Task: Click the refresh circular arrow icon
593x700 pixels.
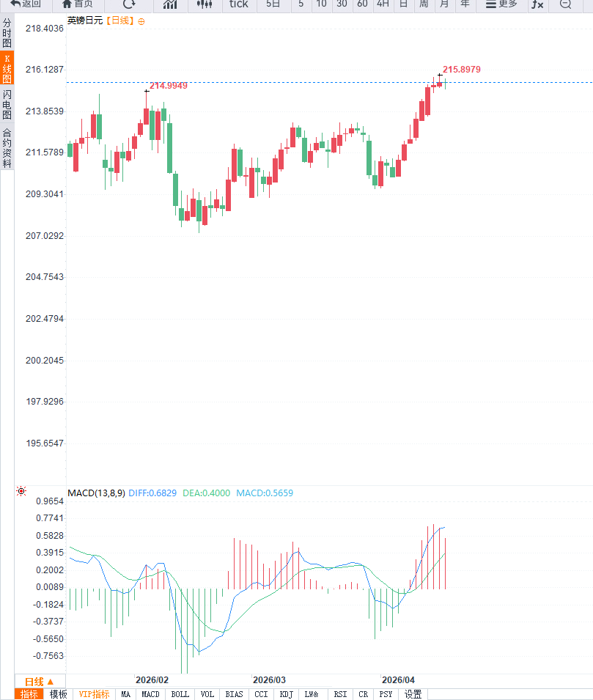Action: tap(129, 4)
